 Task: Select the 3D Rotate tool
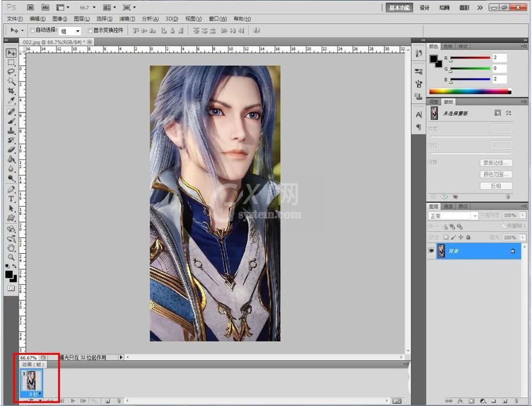click(11, 229)
